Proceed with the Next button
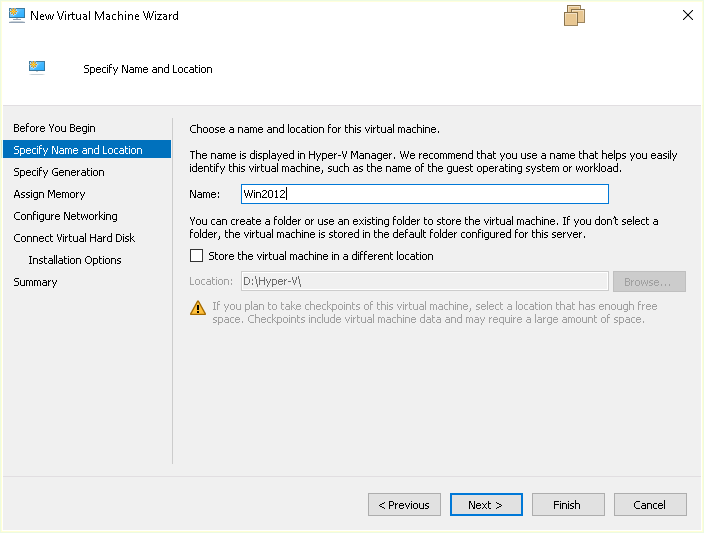This screenshot has width=704, height=533. coord(486,505)
